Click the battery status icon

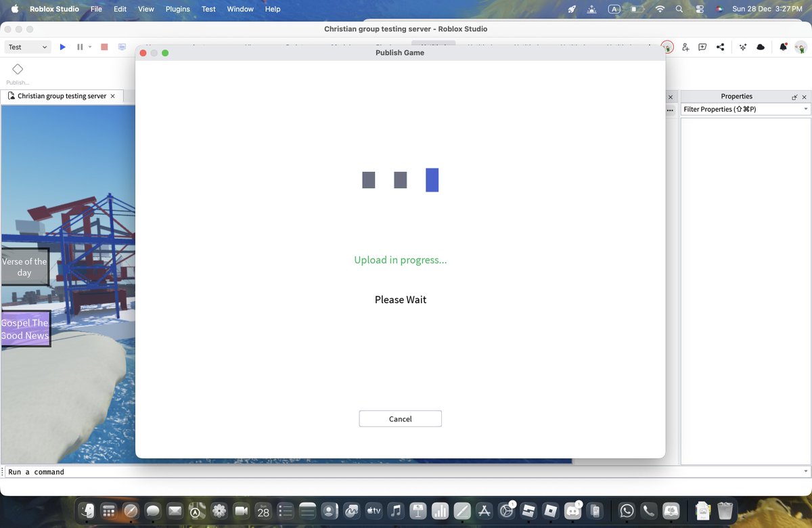tap(637, 9)
